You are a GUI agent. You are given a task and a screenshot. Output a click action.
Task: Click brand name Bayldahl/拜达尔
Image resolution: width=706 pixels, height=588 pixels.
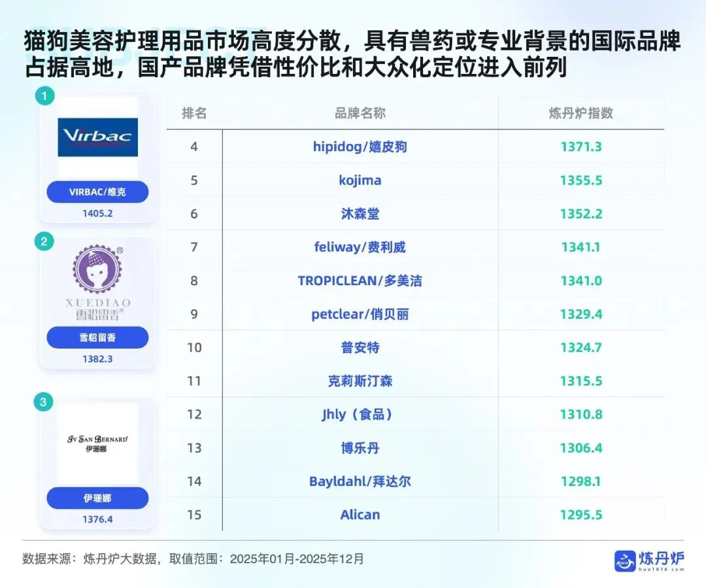tap(360, 481)
